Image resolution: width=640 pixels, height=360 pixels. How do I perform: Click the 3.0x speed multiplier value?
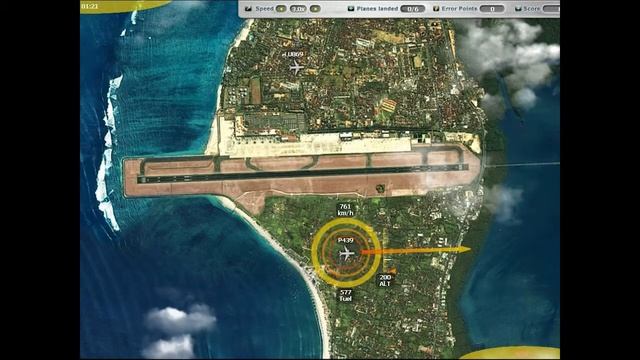[x=298, y=9]
